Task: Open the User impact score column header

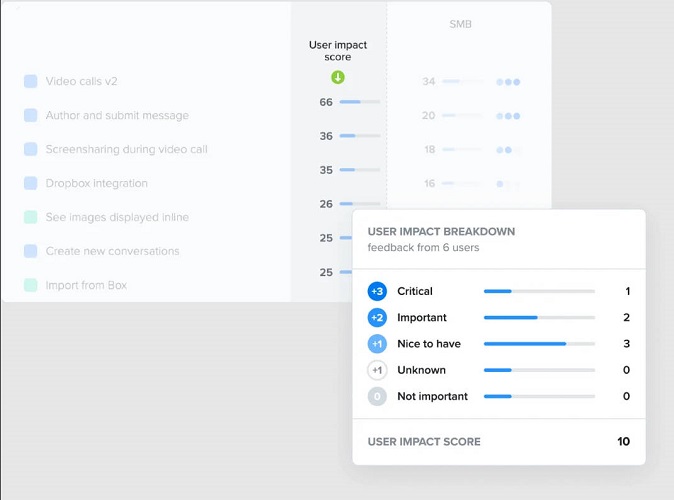Action: (338, 51)
